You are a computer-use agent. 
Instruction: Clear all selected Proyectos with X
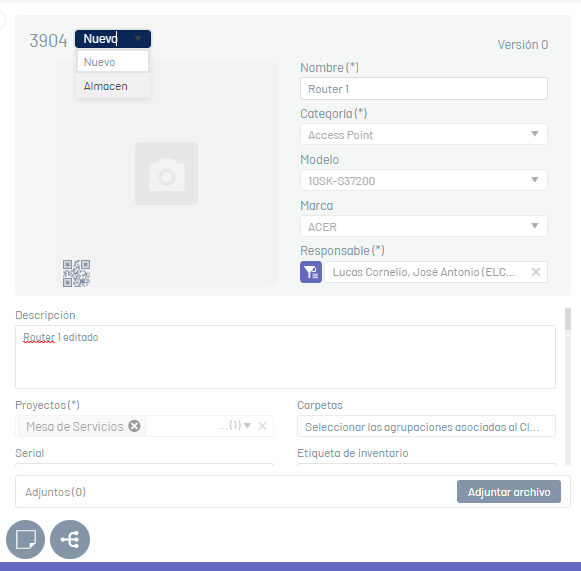click(x=262, y=426)
